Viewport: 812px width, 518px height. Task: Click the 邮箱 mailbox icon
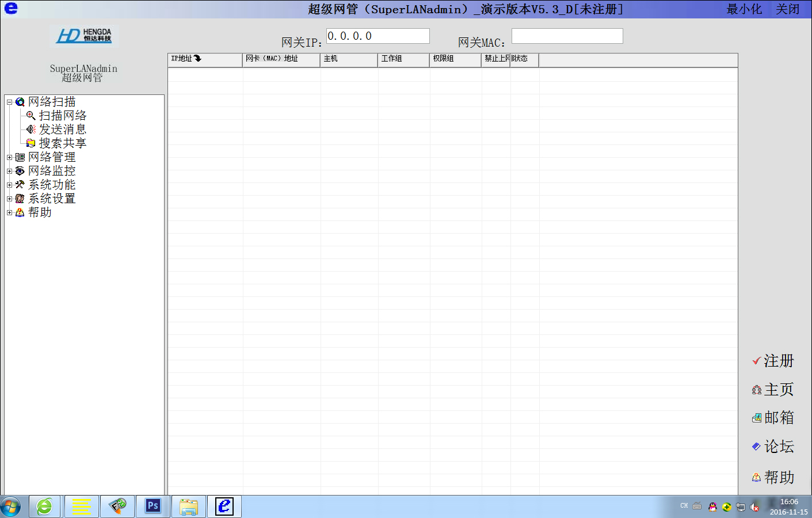pos(756,418)
